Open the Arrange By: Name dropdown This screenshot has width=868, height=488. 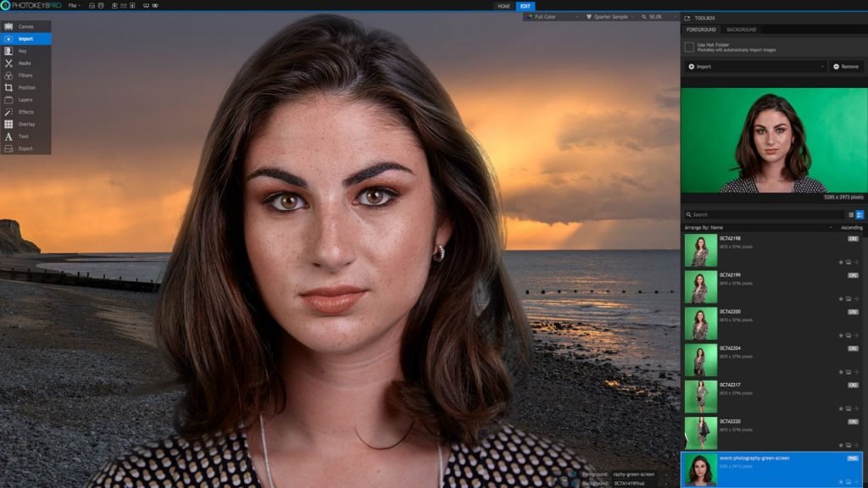tap(758, 227)
